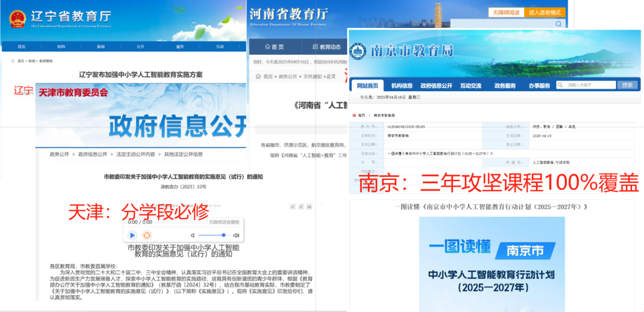Viewport: 644px width, 312px height.
Task: Click the magnifier icon in Henan search bar
Action: point(558,24)
